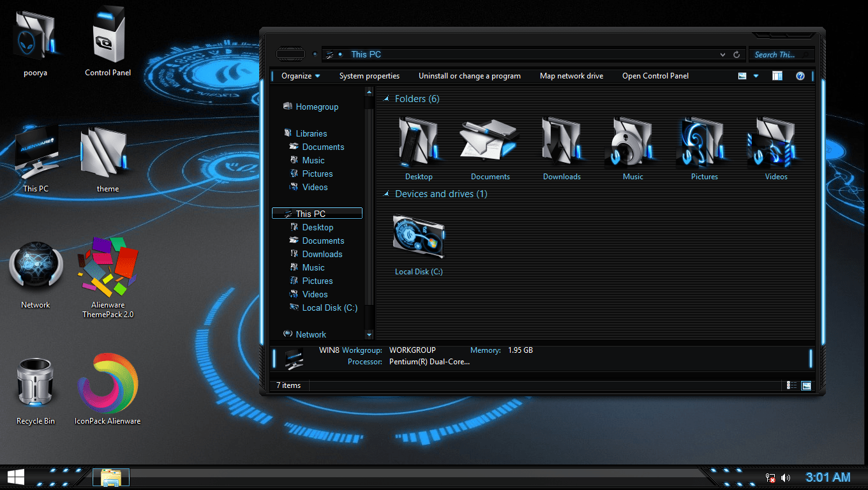
Task: Launch Control Panel from the desktop
Action: pos(107,35)
